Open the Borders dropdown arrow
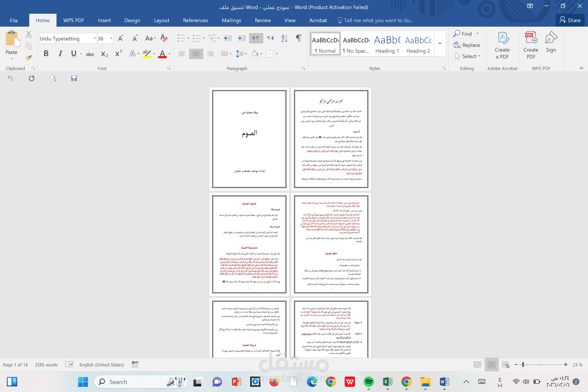This screenshot has height=392, width=588. point(277,54)
